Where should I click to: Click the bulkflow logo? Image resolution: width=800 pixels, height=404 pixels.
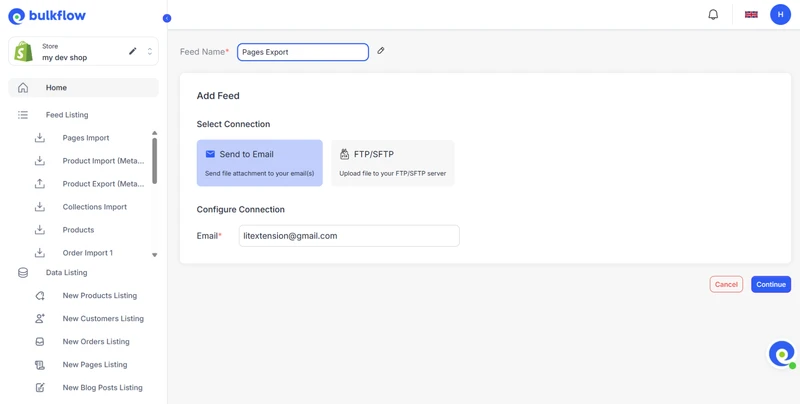tap(47, 16)
